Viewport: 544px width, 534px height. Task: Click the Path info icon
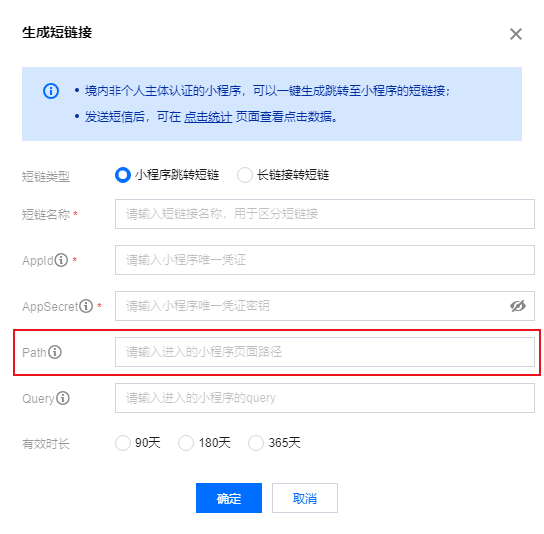click(x=55, y=352)
